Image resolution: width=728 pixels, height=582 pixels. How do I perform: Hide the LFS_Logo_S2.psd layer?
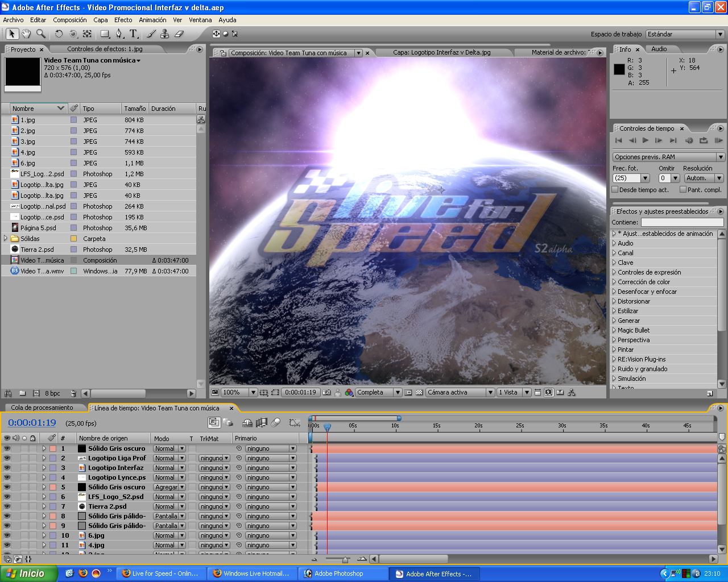point(7,497)
